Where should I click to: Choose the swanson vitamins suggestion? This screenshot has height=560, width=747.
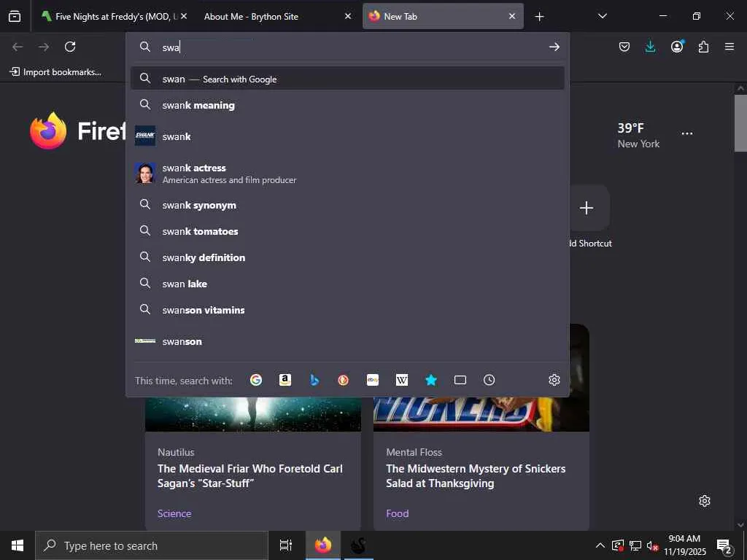click(x=347, y=310)
